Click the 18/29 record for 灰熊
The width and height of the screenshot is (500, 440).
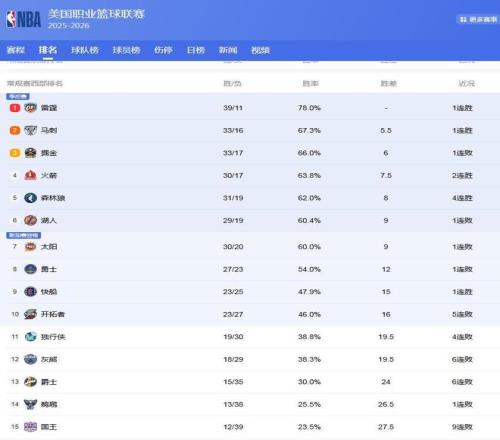tap(233, 359)
